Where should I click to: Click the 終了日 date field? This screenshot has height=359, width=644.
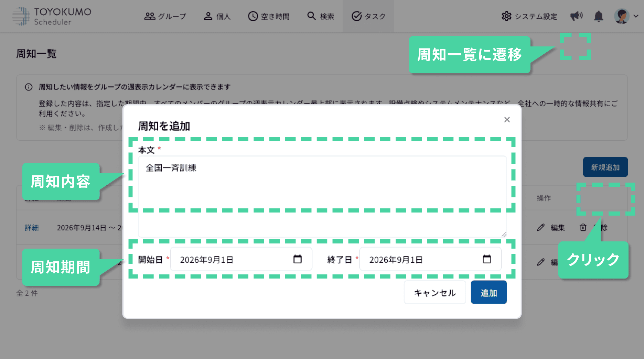click(430, 259)
